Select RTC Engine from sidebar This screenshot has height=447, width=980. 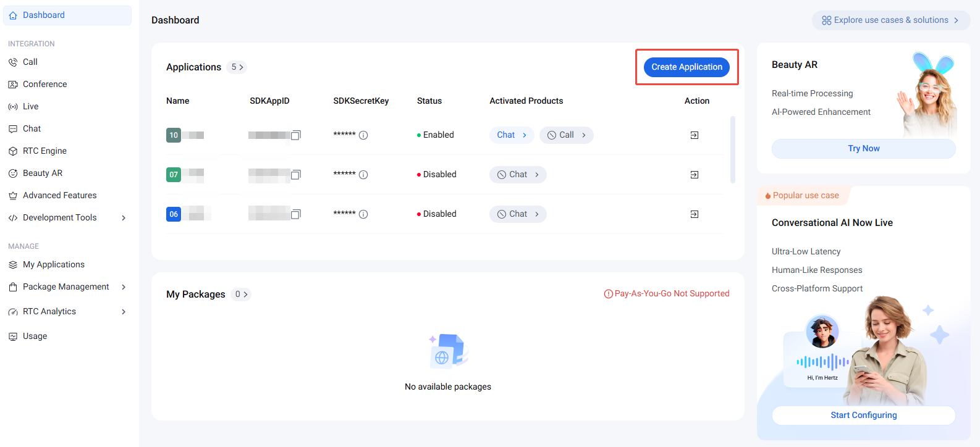(44, 151)
